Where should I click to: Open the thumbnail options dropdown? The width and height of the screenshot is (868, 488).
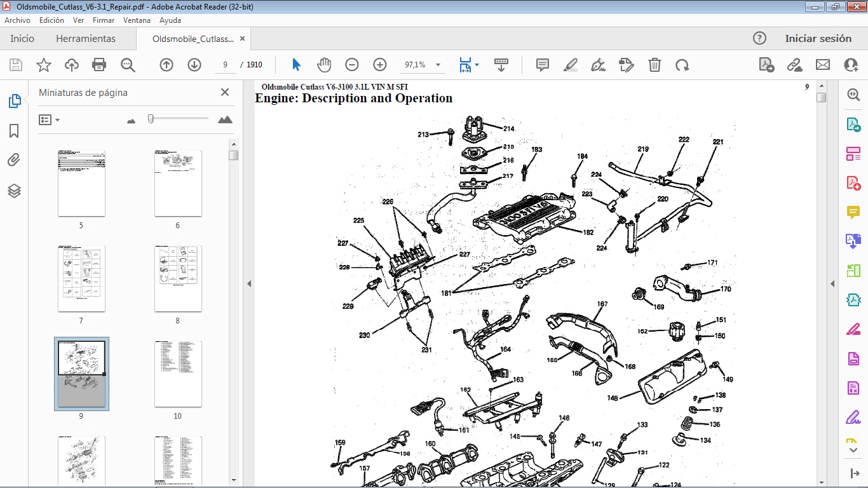click(50, 119)
